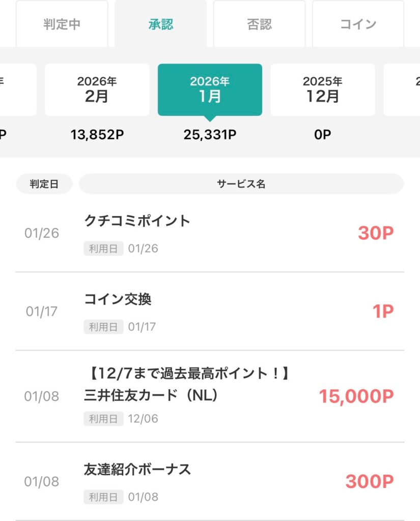Select the 承認 tab

pyautogui.click(x=160, y=24)
